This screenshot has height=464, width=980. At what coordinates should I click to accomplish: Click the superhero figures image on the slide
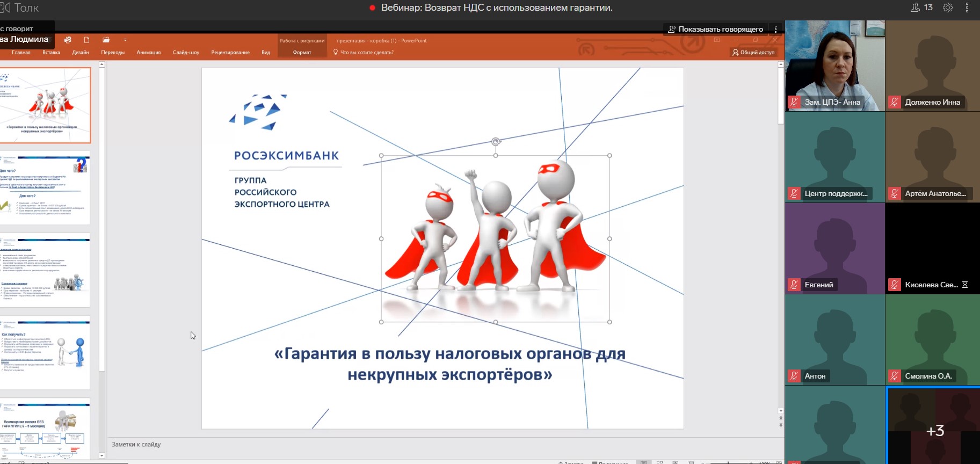495,238
